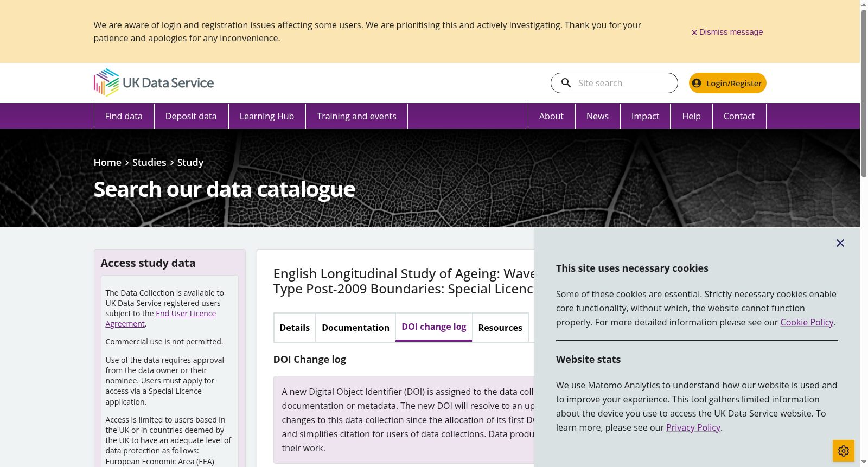Switch to the Resources tab
Screen dimensions: 868x467
point(500,328)
